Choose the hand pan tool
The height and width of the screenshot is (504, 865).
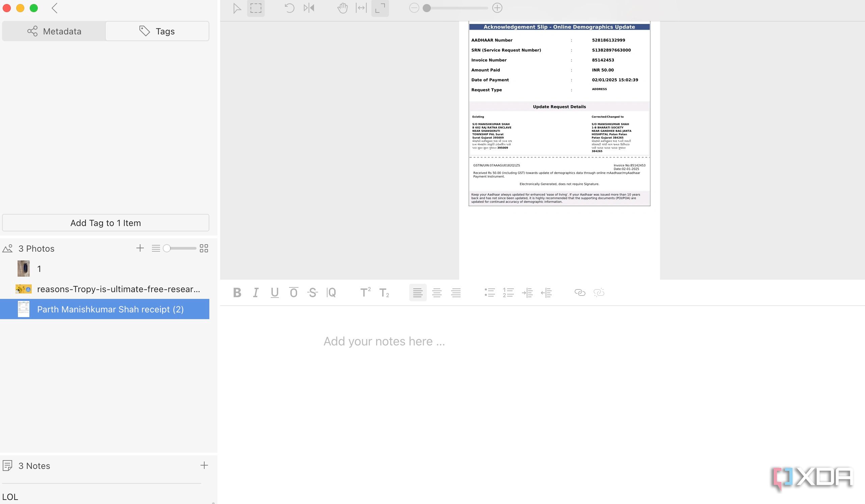tap(342, 8)
